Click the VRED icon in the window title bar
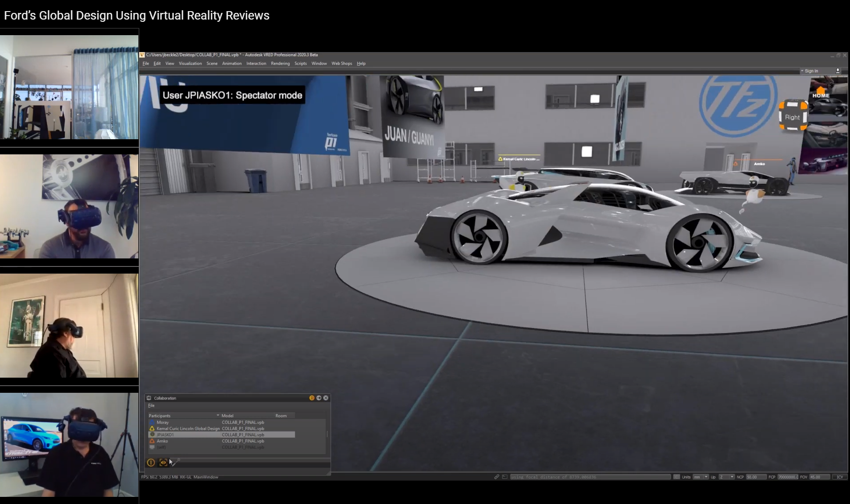The width and height of the screenshot is (850, 504). 143,55
